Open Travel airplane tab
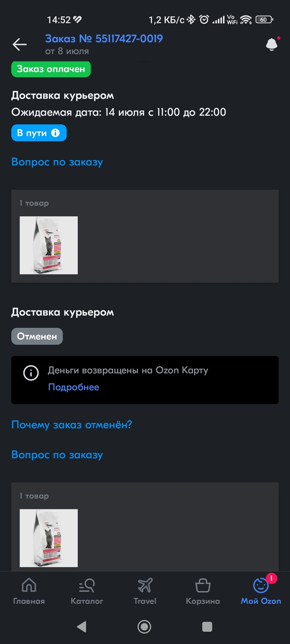Viewport: 290px width, 644px height. tap(145, 591)
